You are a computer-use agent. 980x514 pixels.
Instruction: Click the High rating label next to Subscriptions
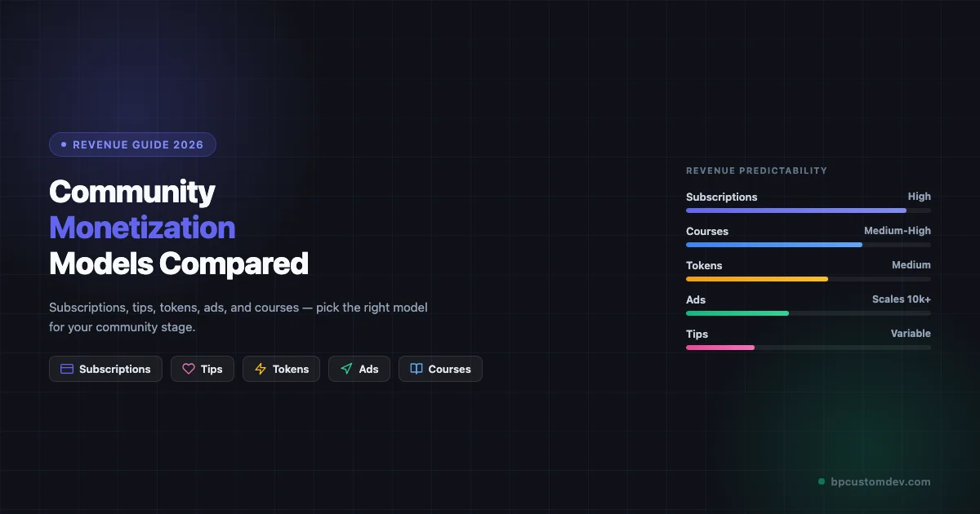920,197
